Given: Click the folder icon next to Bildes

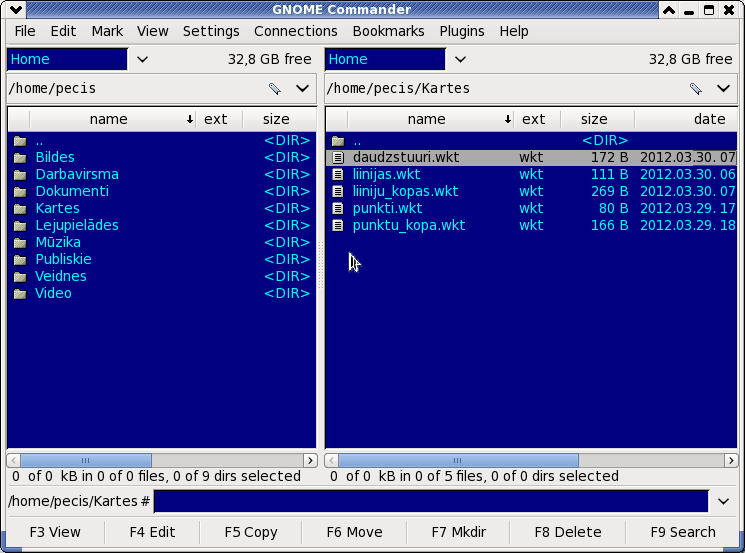Looking at the screenshot, I should point(20,158).
